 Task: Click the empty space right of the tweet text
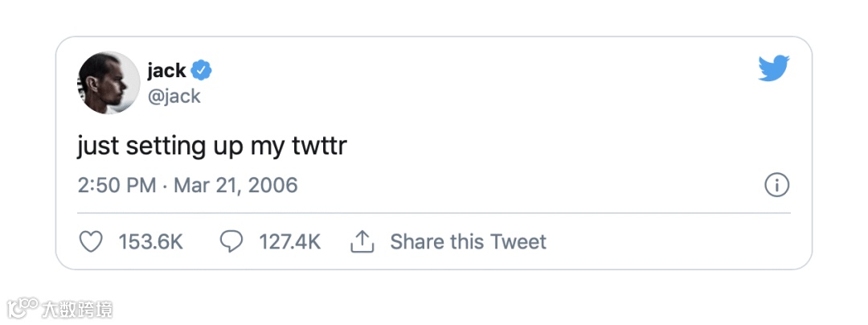coord(563,147)
